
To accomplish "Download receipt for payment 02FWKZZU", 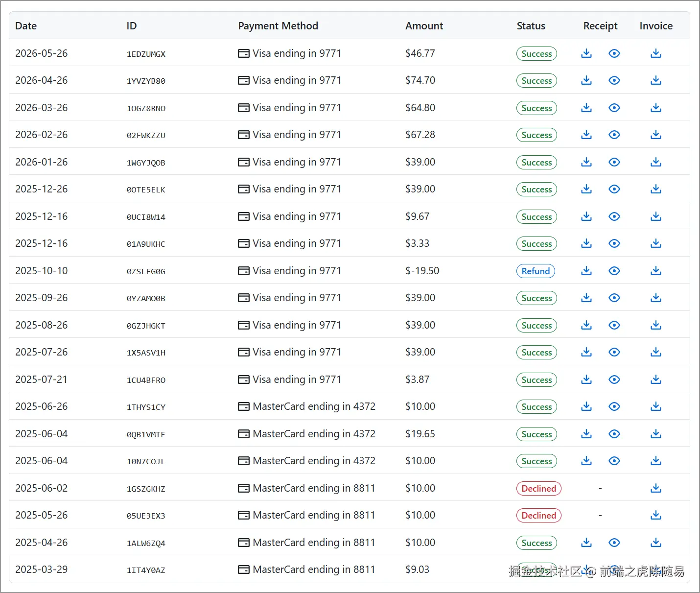I will pyautogui.click(x=586, y=135).
